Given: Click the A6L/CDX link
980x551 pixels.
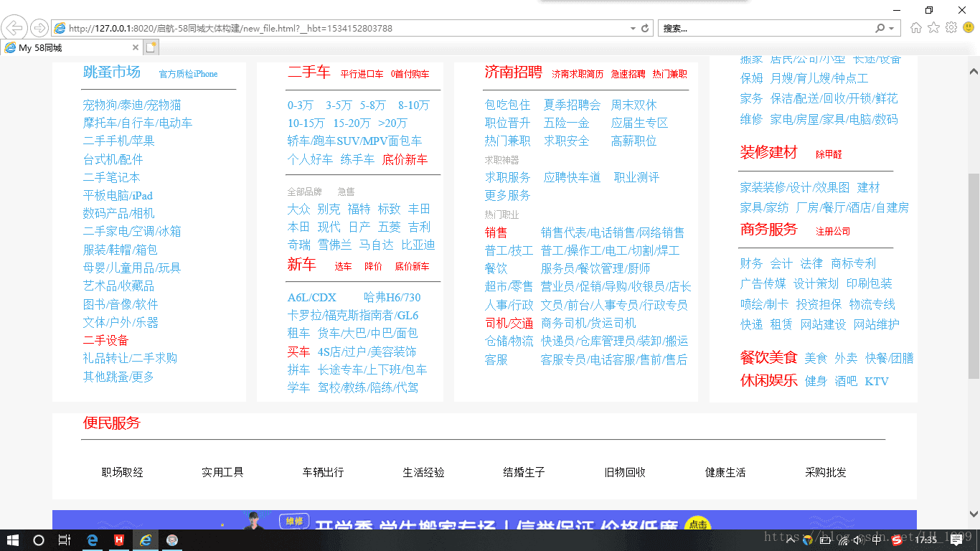Looking at the screenshot, I should pos(312,297).
